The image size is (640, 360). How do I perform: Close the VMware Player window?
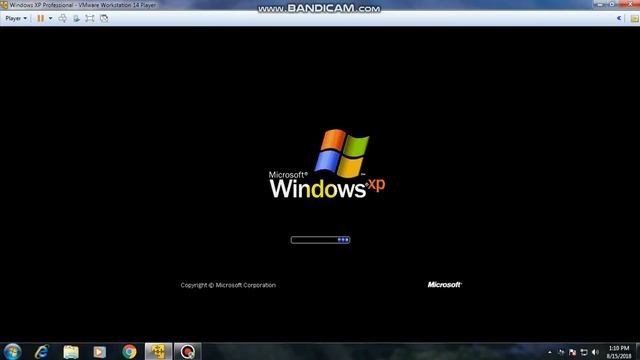click(x=629, y=4)
